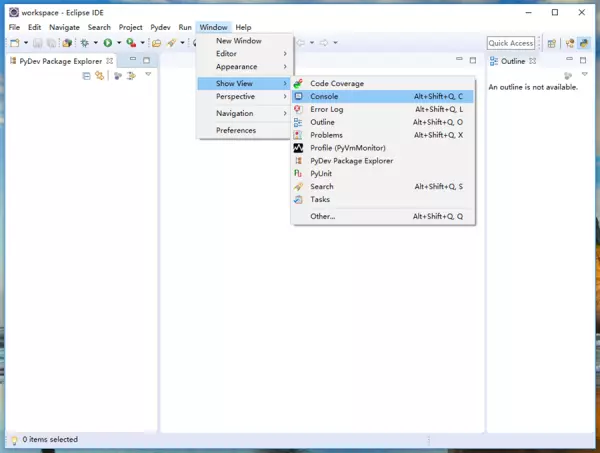Select the PyDev Package Explorer tab
Viewport: 600px width, 453px height.
point(60,61)
